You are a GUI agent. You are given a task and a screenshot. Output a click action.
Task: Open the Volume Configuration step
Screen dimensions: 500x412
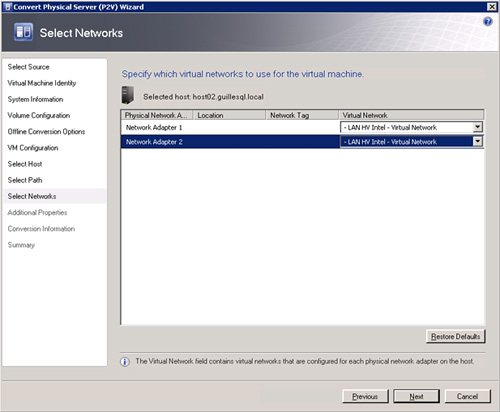pyautogui.click(x=39, y=115)
